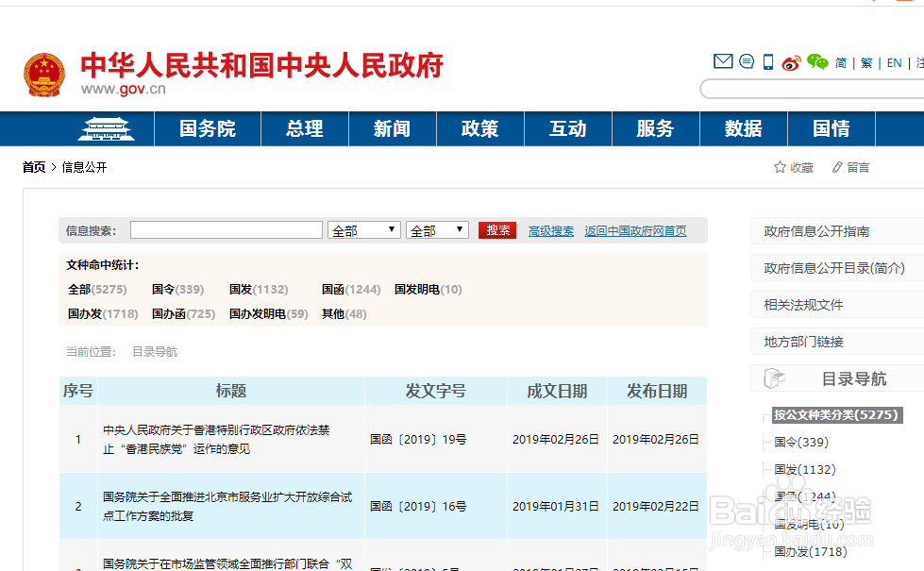
Task: Open document about 北京市服务业扩大开放
Action: [227, 506]
